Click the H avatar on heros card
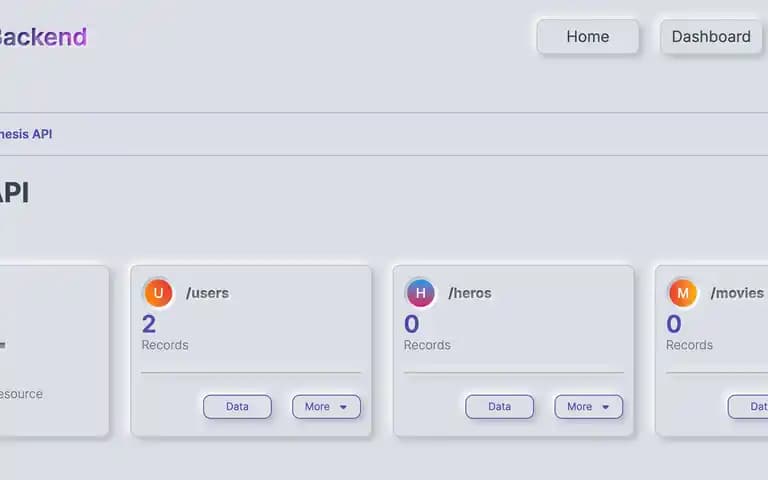Image resolution: width=768 pixels, height=480 pixels. 420,293
